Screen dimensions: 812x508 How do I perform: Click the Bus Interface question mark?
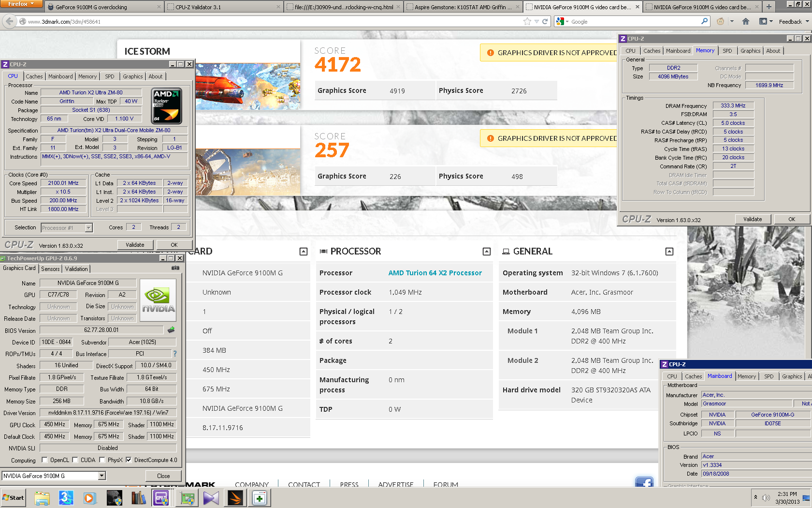point(175,354)
